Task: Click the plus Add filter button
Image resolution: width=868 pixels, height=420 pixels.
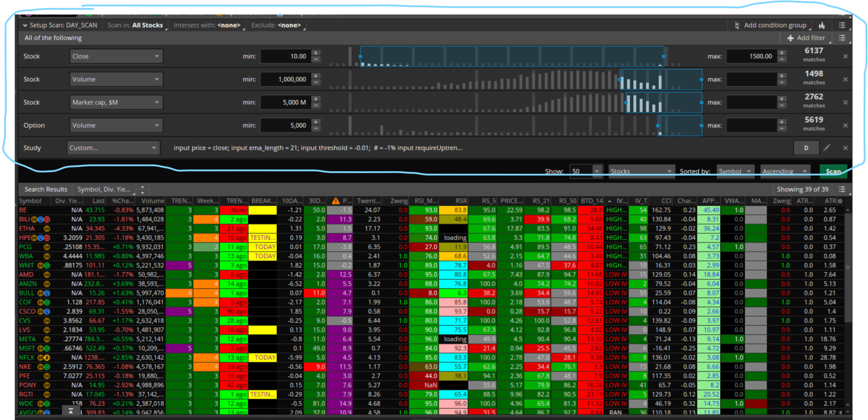Action: tap(806, 38)
